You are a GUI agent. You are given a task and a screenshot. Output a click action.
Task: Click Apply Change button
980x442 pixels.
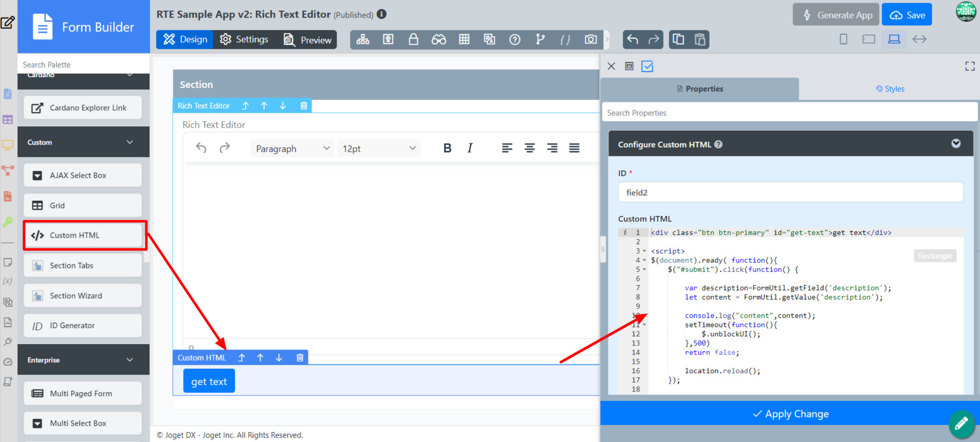tap(790, 413)
